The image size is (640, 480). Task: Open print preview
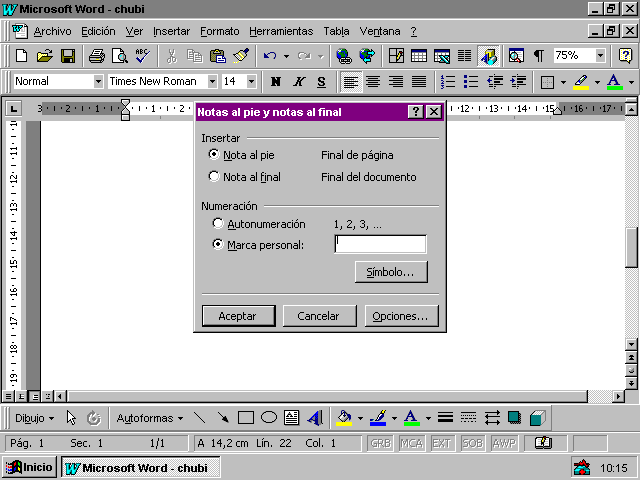pos(120,56)
